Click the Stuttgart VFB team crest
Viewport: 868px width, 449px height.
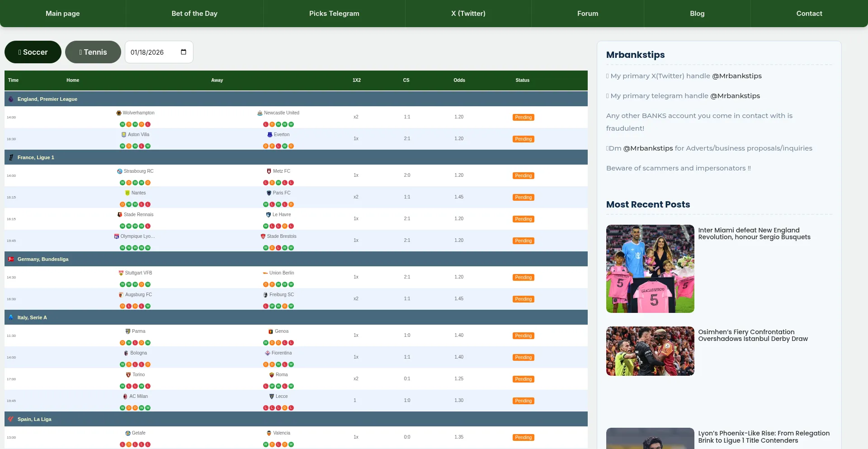[121, 273]
